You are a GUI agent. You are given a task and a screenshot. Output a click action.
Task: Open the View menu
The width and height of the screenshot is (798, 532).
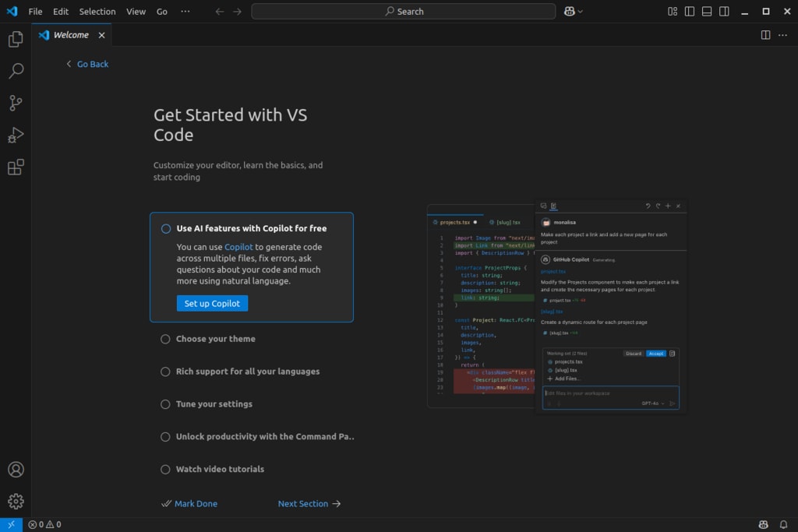pos(136,11)
